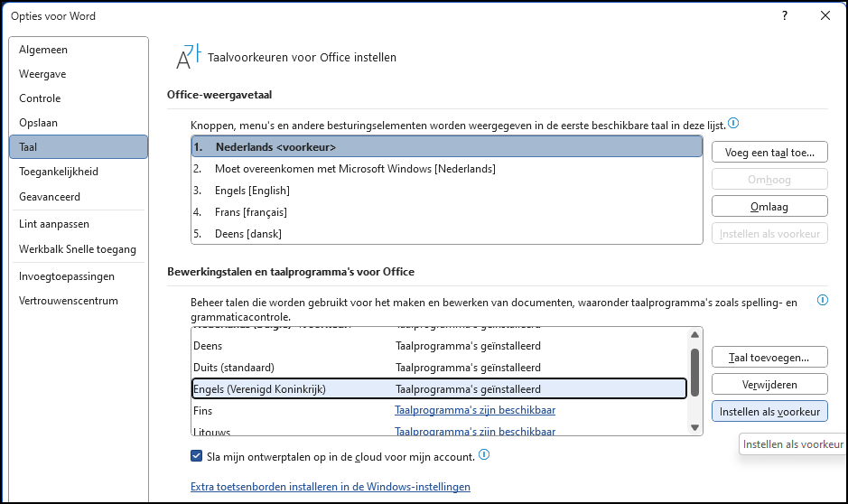Open the Geavanceerd category
This screenshot has width=848, height=504.
pos(79,197)
